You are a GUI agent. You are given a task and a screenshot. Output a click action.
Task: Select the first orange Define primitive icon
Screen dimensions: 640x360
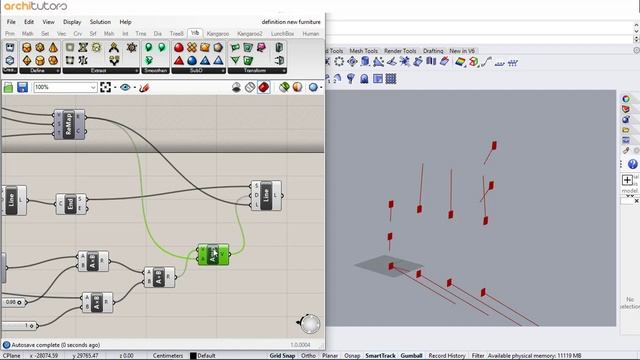pyautogui.click(x=27, y=47)
